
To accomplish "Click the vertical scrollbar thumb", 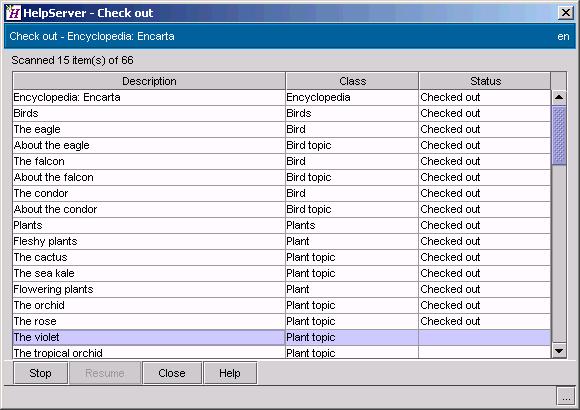I will pyautogui.click(x=559, y=135).
